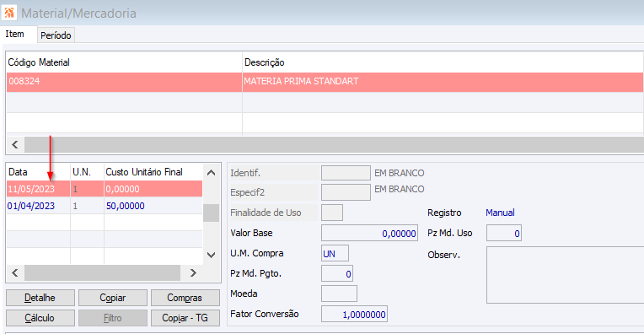Click the Identif. input field
The width and height of the screenshot is (644, 334).
point(346,173)
